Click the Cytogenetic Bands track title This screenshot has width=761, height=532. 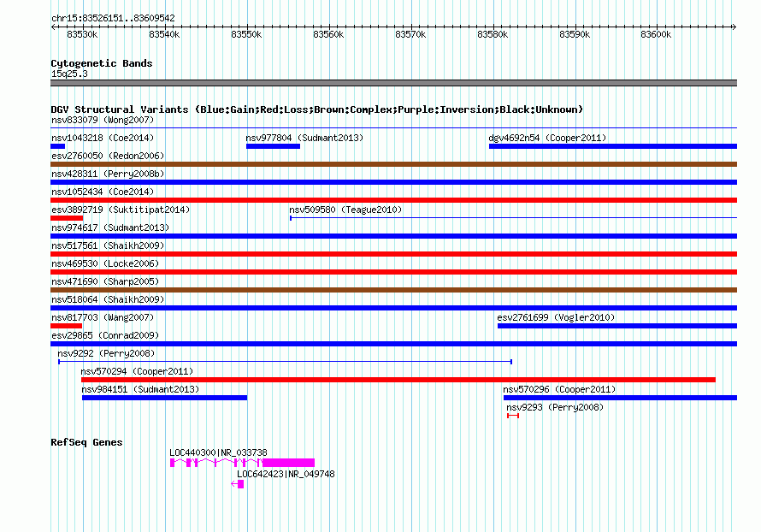tap(102, 63)
